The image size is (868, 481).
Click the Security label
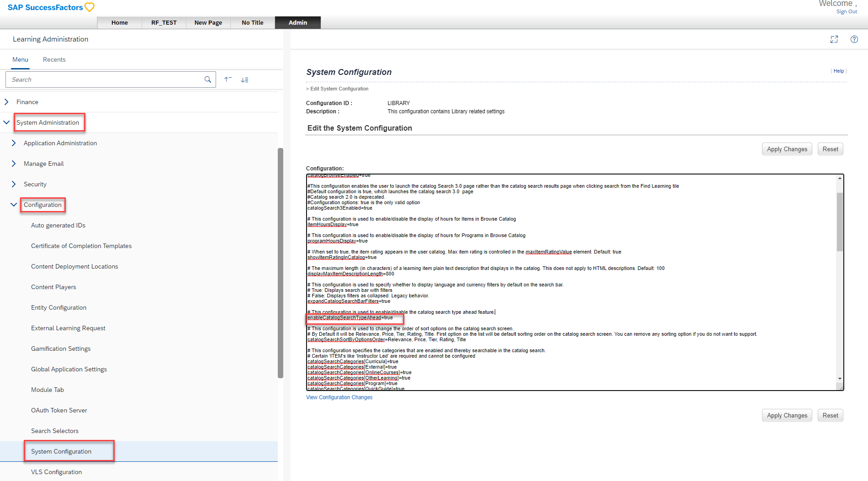[x=35, y=184]
